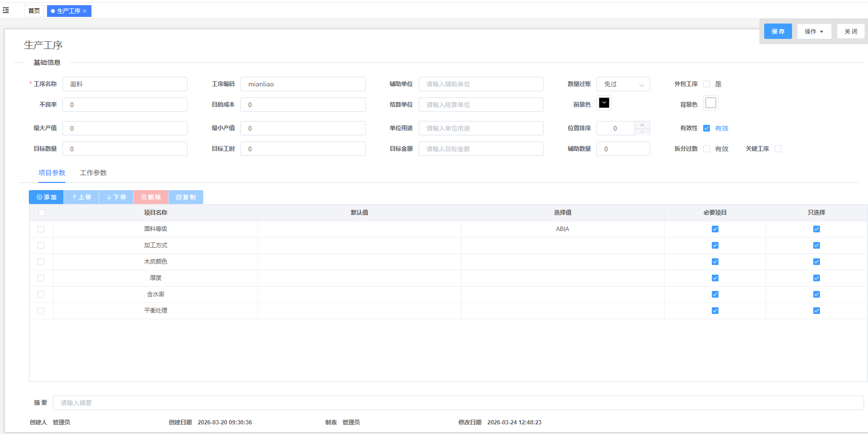This screenshot has width=868, height=434.
Task: Close the 生产工序 tab with its X icon
Action: coord(85,11)
